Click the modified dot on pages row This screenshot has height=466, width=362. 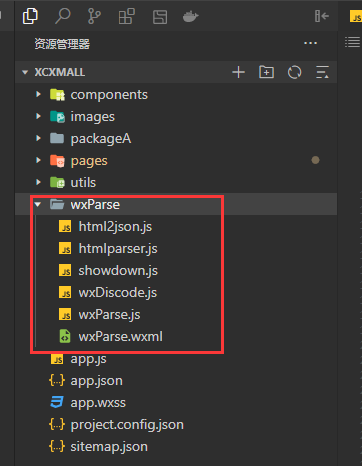click(315, 160)
